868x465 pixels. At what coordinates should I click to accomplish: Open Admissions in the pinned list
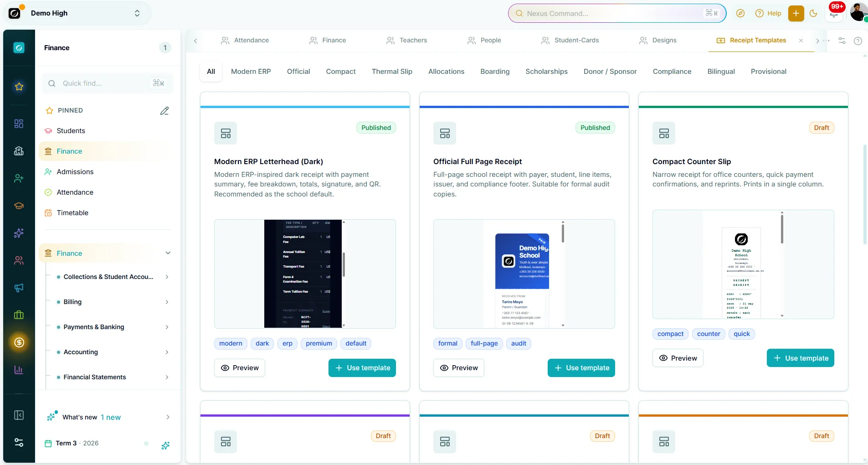tap(75, 172)
